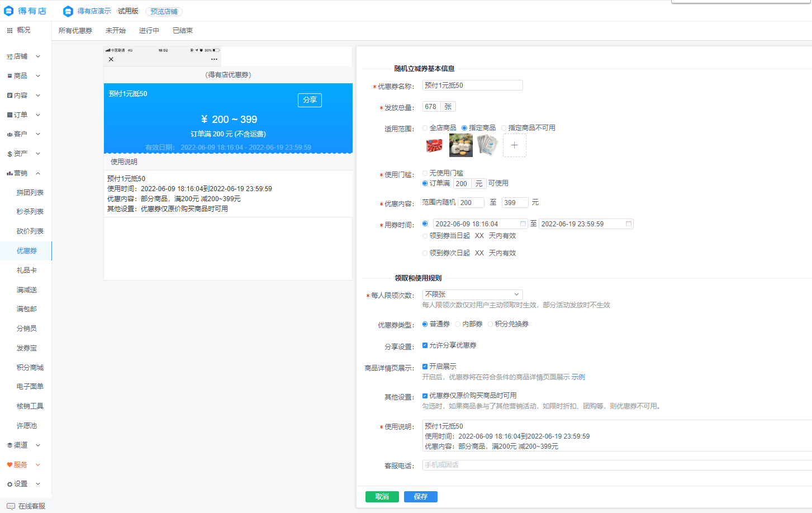Add another product with plus tile

click(515, 145)
